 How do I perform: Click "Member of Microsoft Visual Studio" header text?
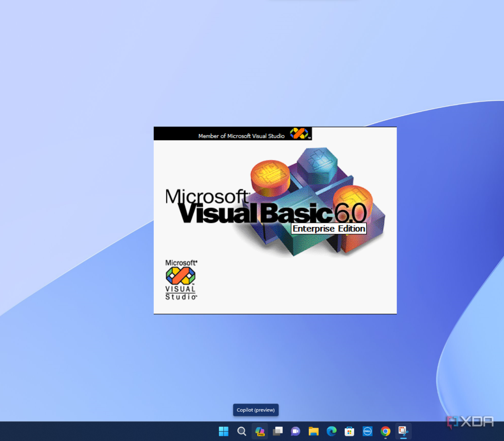(x=241, y=136)
